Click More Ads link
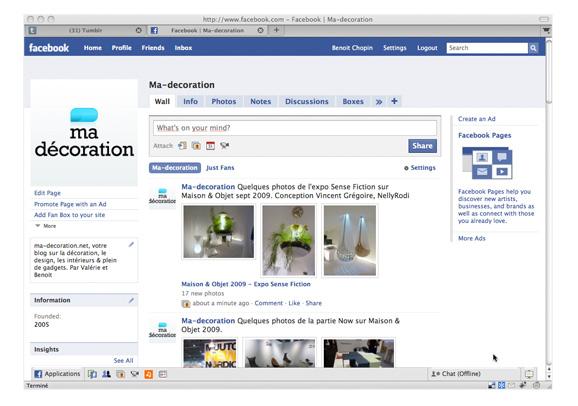 (472, 238)
